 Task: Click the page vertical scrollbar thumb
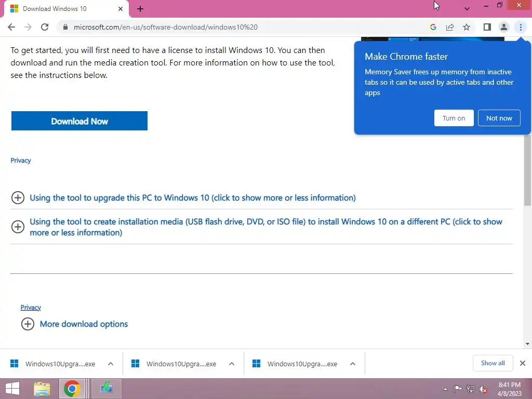(527, 170)
